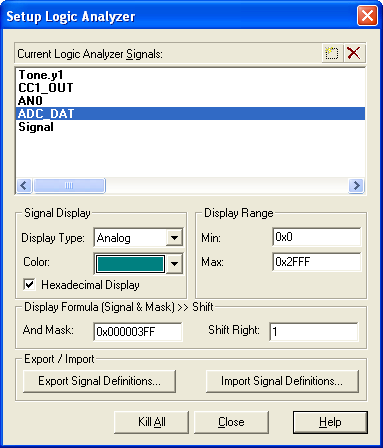The width and height of the screenshot is (383, 448).
Task: Click Import Signal Definitions button
Action: (282, 381)
